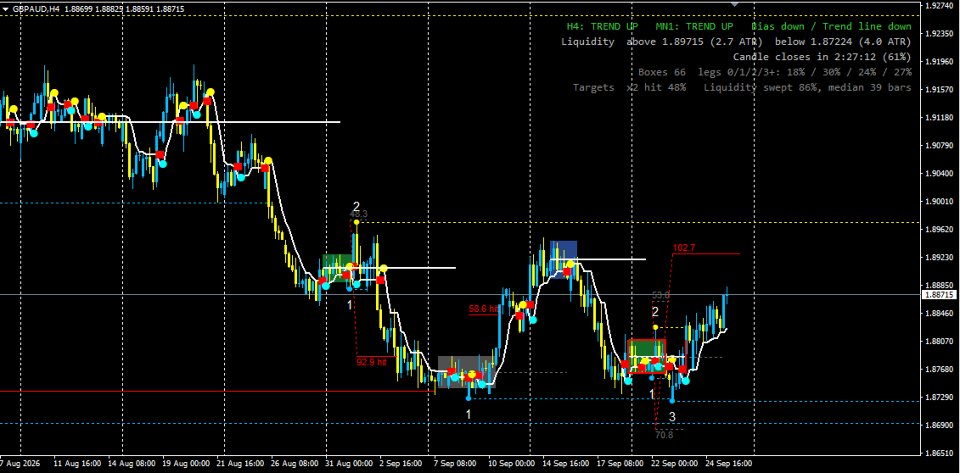
Task: Select the 'MN1: TREND UP' label
Action: coord(694,26)
